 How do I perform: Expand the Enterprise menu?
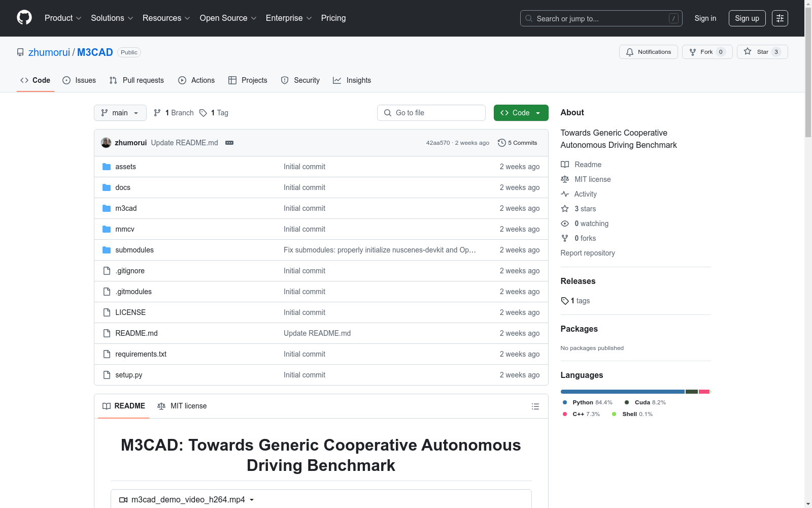[x=289, y=18]
